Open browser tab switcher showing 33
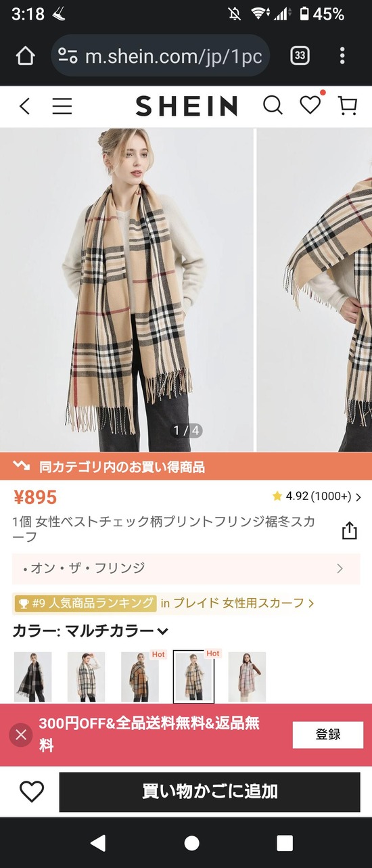This screenshot has width=372, height=868. coord(300,55)
